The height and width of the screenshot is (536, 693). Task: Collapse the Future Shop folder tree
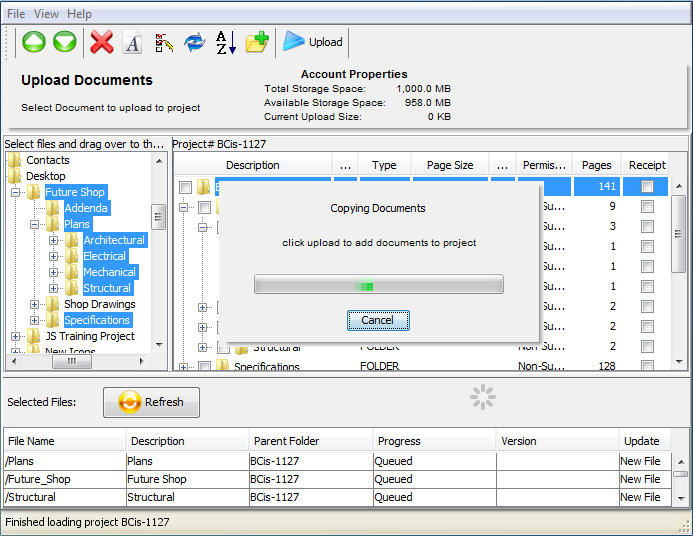(x=16, y=192)
